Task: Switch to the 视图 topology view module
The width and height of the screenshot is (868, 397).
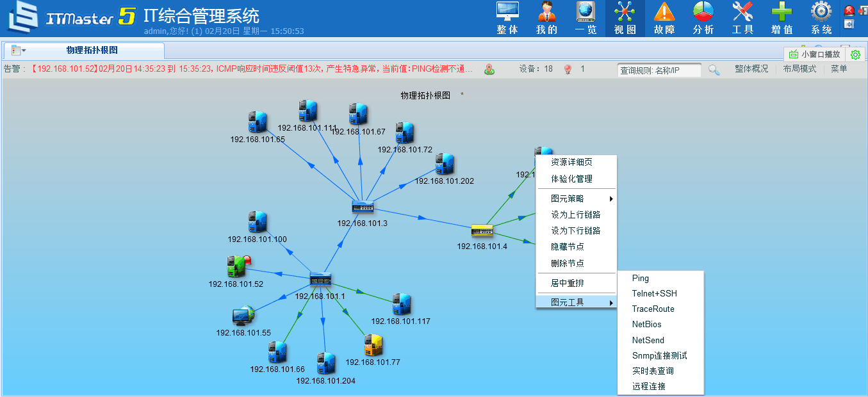Action: point(625,19)
